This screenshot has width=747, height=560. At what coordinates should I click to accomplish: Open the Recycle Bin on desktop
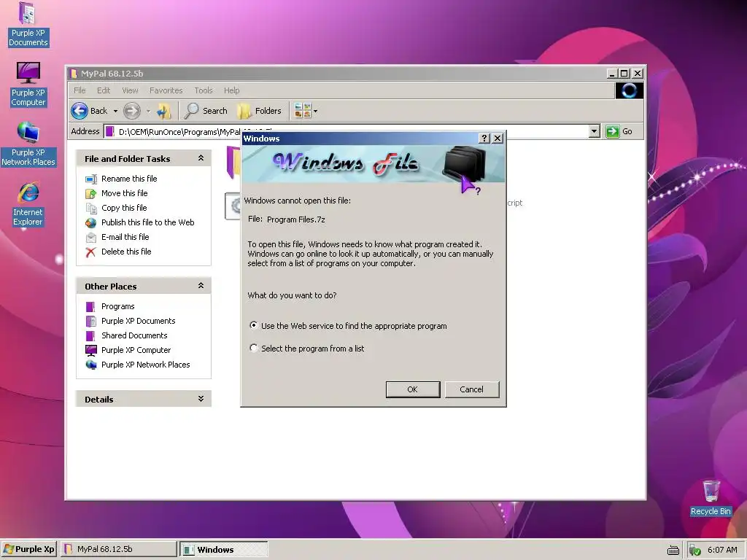[x=711, y=498]
